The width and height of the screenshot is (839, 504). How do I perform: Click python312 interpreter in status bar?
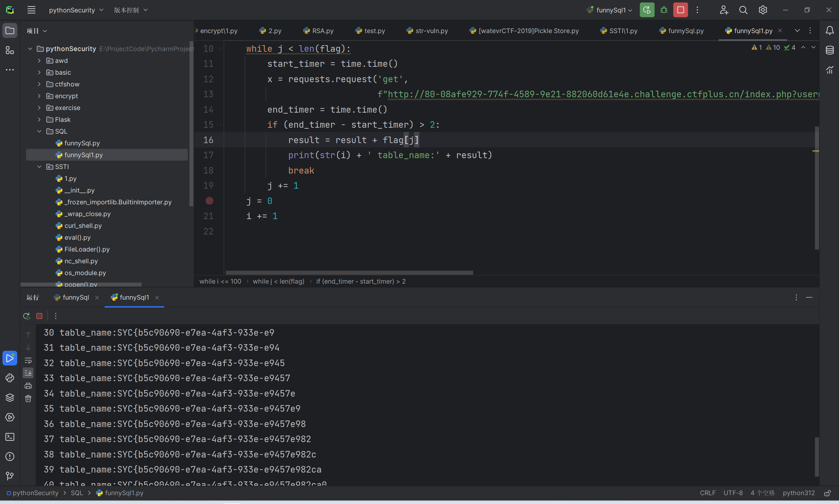point(799,493)
